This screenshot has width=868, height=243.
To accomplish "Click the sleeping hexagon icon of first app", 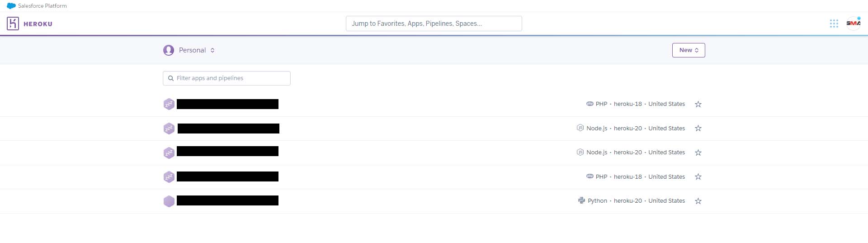I will coord(169,104).
